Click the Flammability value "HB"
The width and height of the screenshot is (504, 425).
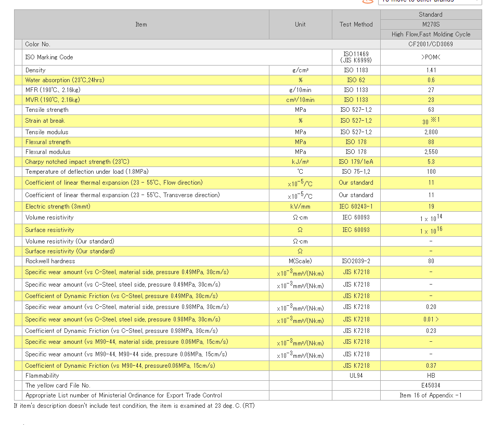431,376
